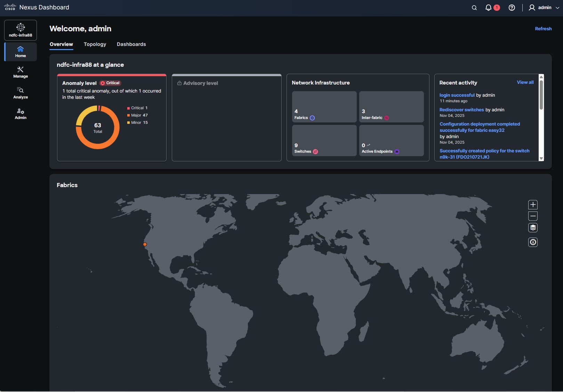Click the Major 47 legend swatch
The height and width of the screenshot is (392, 563).
click(x=128, y=115)
